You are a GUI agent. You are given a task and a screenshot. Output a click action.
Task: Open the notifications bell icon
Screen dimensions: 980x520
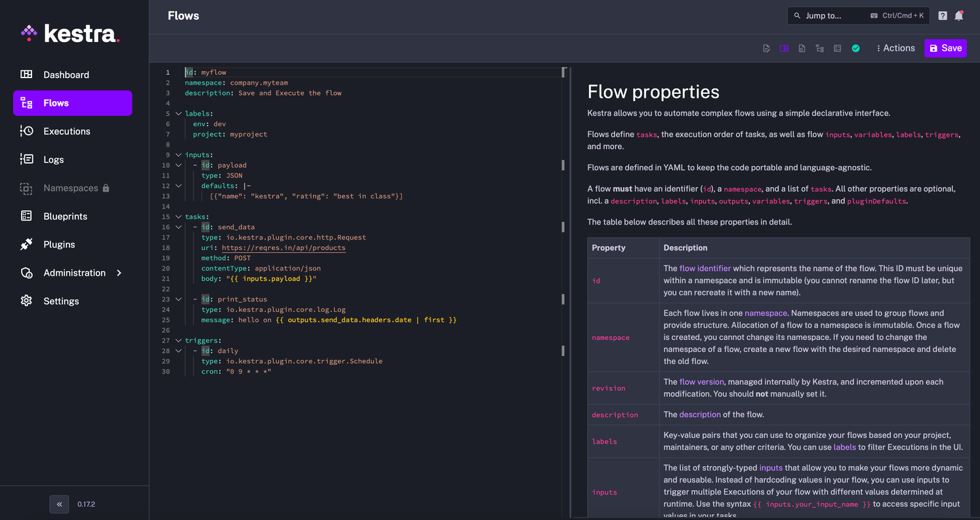coord(959,16)
